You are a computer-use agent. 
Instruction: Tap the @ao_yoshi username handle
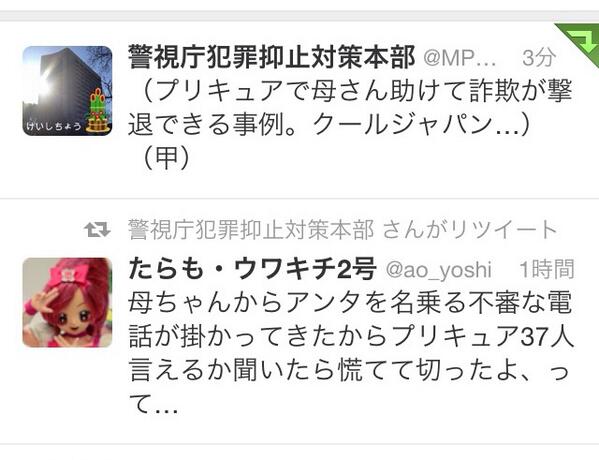439,270
